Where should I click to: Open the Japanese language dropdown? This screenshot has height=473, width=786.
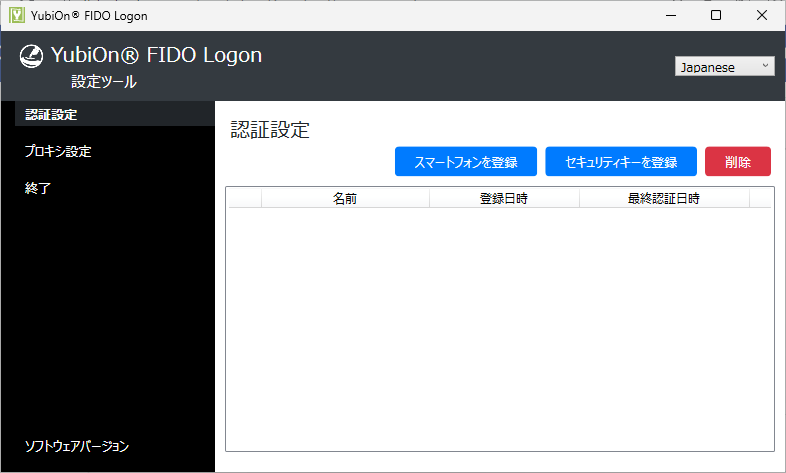tap(724, 66)
